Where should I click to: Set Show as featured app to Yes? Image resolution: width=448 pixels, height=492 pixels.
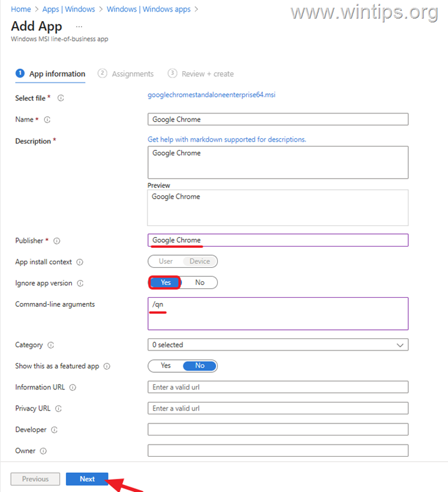[165, 366]
